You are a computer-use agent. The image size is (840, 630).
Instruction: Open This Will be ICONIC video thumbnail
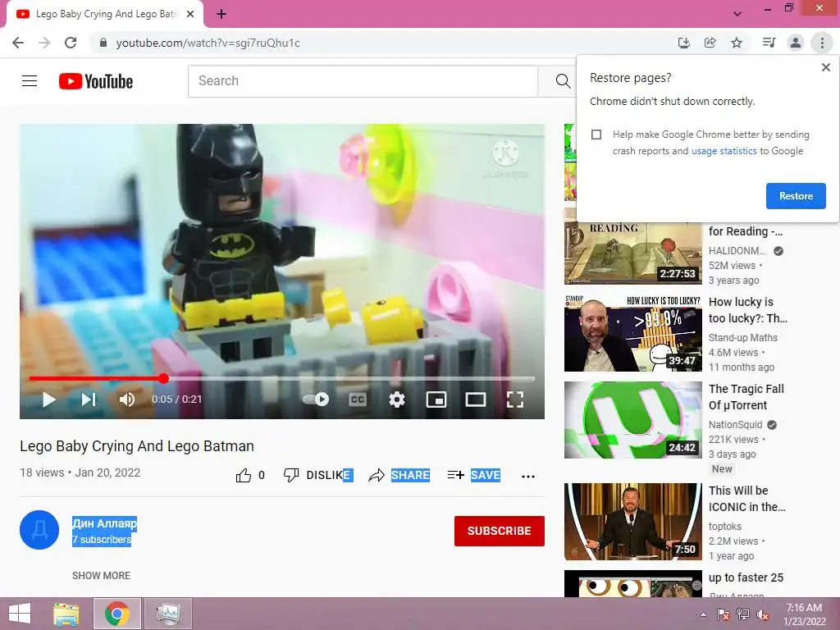click(632, 522)
